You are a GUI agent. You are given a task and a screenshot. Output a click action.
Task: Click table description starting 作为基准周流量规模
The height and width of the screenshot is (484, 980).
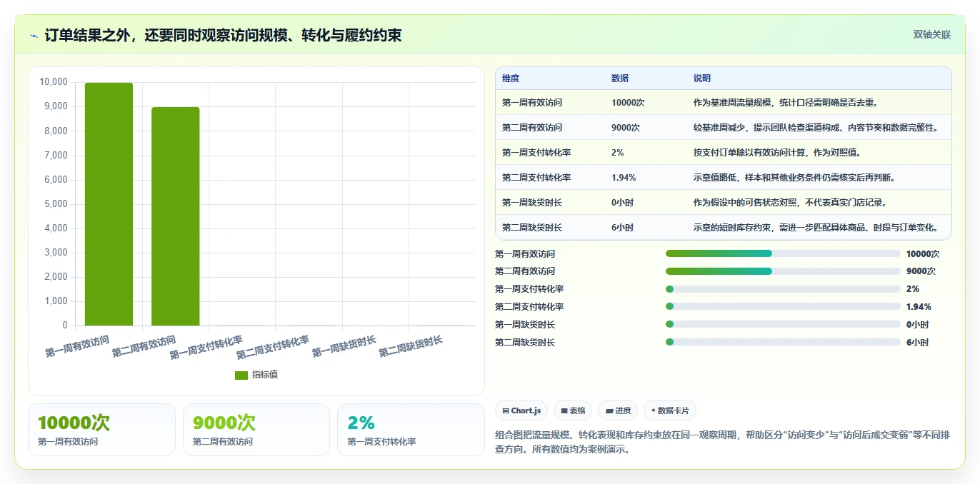[x=786, y=103]
